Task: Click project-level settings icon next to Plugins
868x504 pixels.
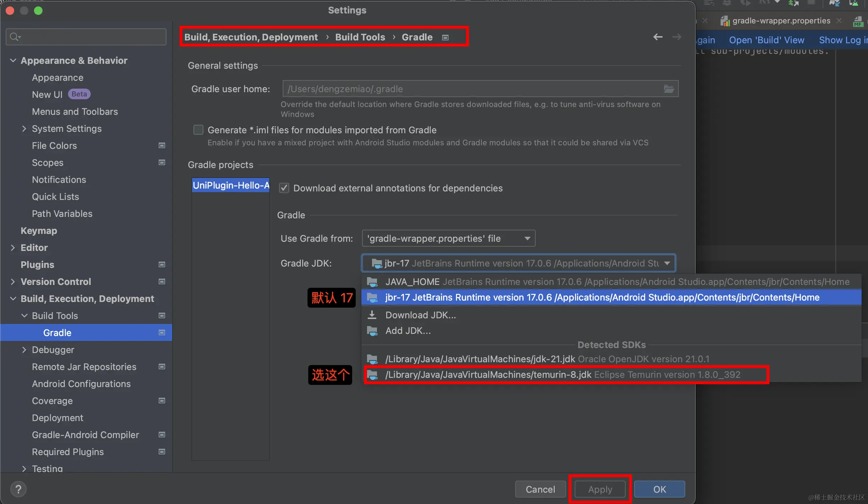Action: pyautogui.click(x=162, y=265)
